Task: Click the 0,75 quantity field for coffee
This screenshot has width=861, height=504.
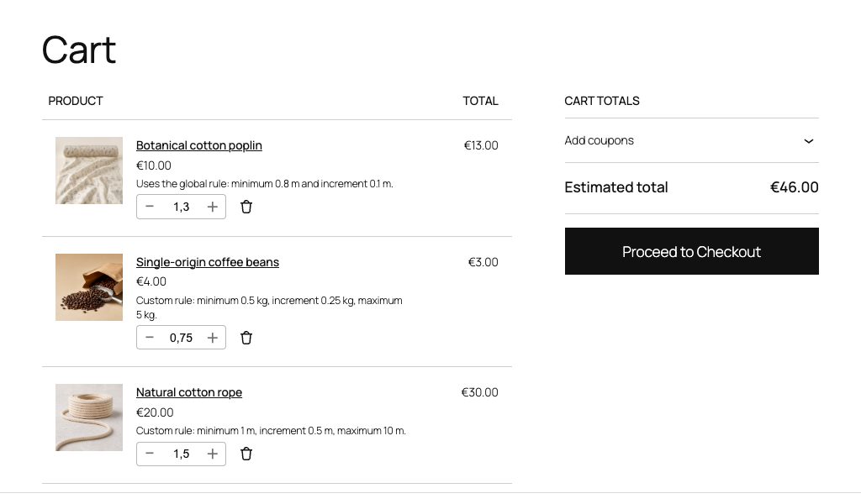Action: tap(182, 338)
